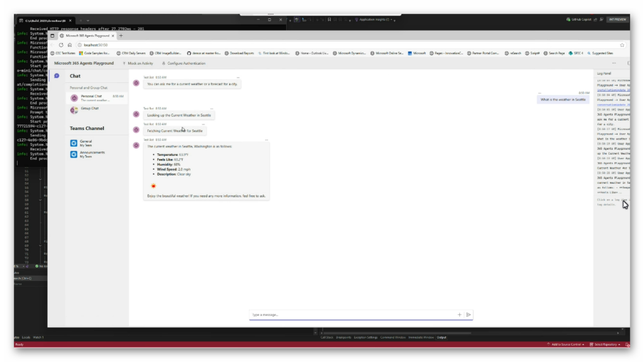644x362 pixels.
Task: Click the What is the weather in Seattle message
Action: click(563, 99)
